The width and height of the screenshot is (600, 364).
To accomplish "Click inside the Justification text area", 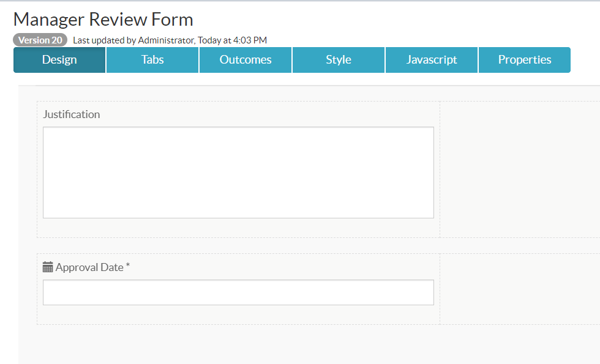I will point(238,172).
